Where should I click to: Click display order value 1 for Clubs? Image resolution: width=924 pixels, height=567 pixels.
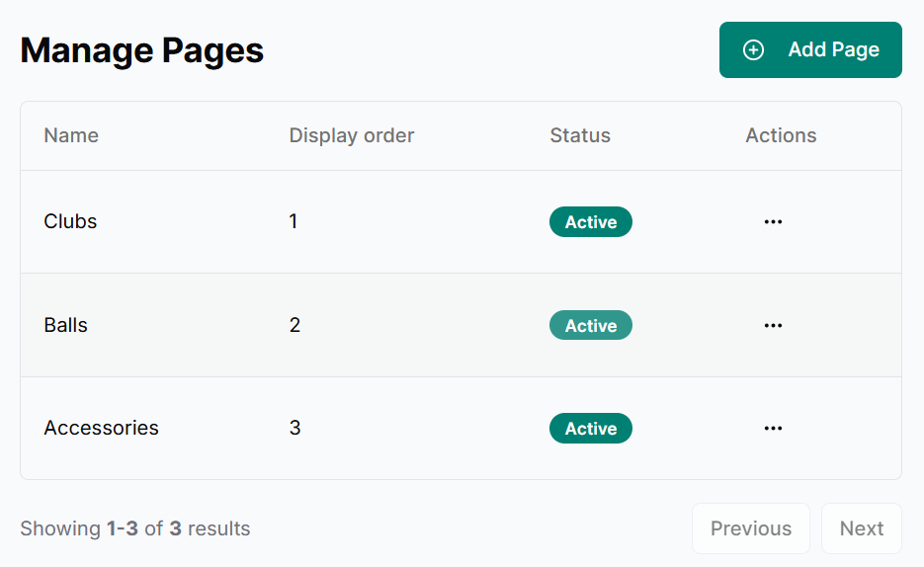pos(294,221)
